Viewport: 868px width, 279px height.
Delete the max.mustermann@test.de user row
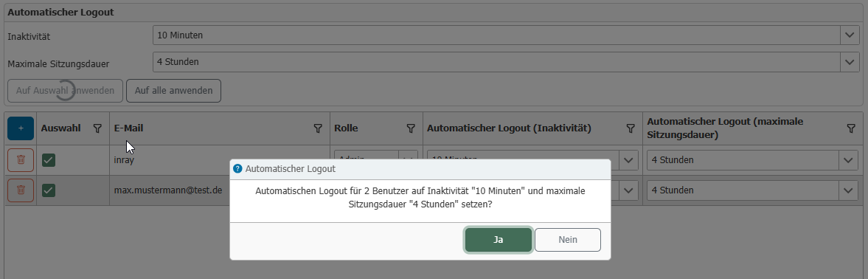21,190
